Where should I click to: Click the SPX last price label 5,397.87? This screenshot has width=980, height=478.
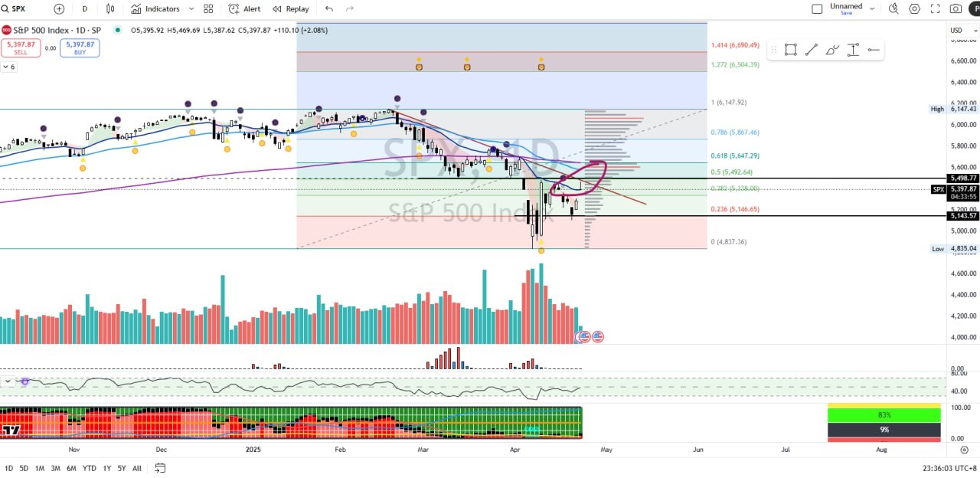coord(963,188)
